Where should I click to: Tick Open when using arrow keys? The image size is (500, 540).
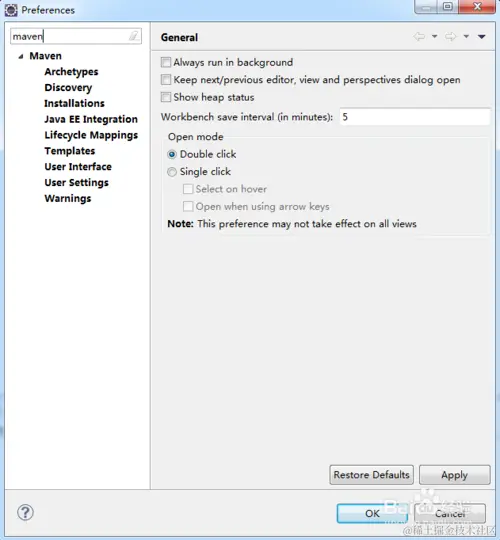pyautogui.click(x=188, y=206)
